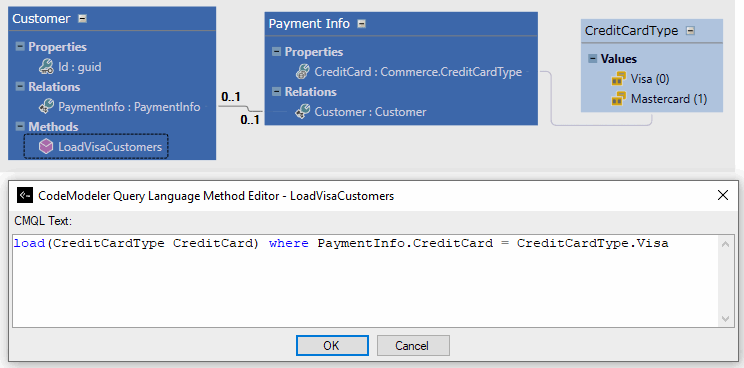Click the PaymentInfo relation icon in Customer
744x368 pixels.
coord(46,107)
